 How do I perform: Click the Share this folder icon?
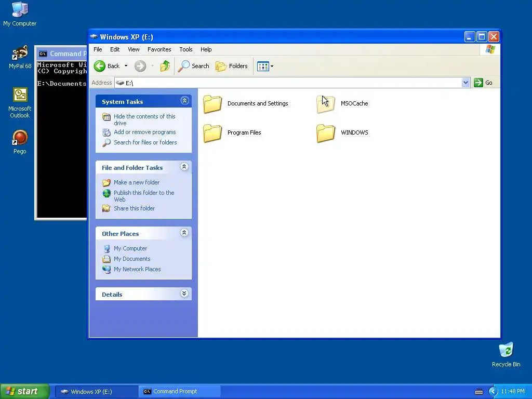[x=107, y=208]
